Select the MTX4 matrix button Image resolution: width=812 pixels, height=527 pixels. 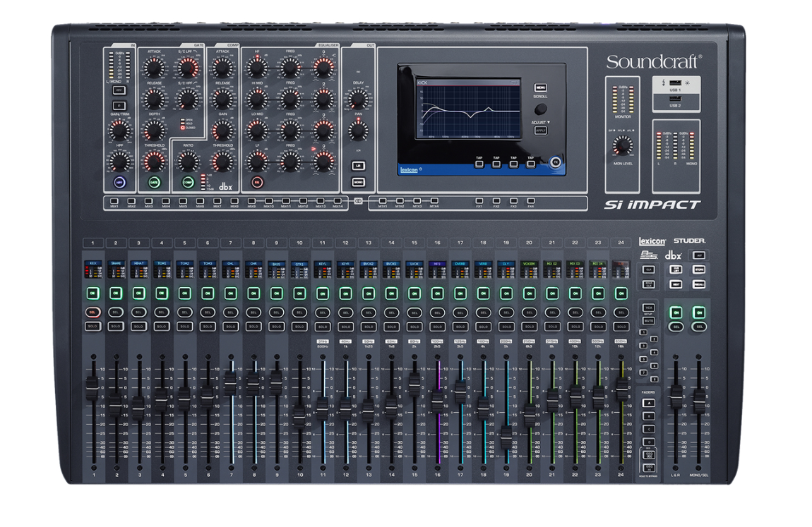[434, 200]
